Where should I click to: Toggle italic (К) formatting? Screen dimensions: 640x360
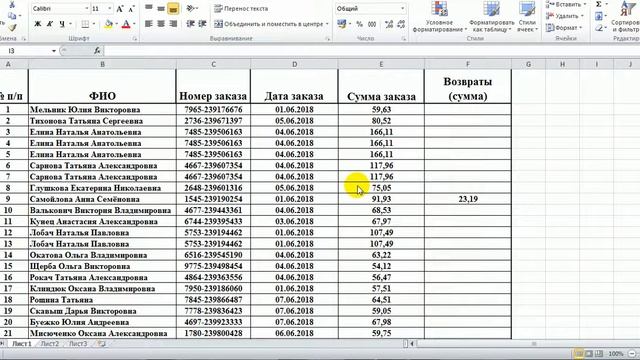tap(50, 24)
